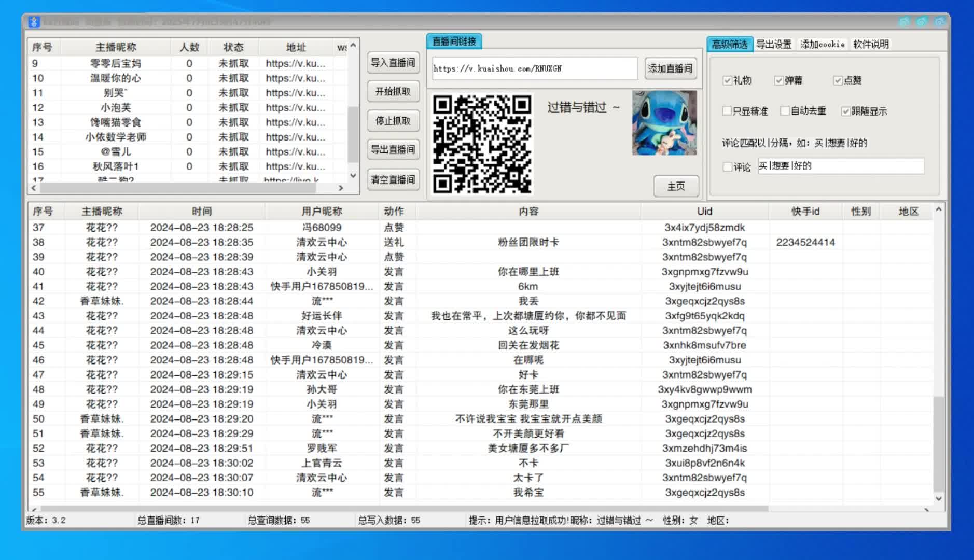Switch to the 高级筛选 tab

729,45
